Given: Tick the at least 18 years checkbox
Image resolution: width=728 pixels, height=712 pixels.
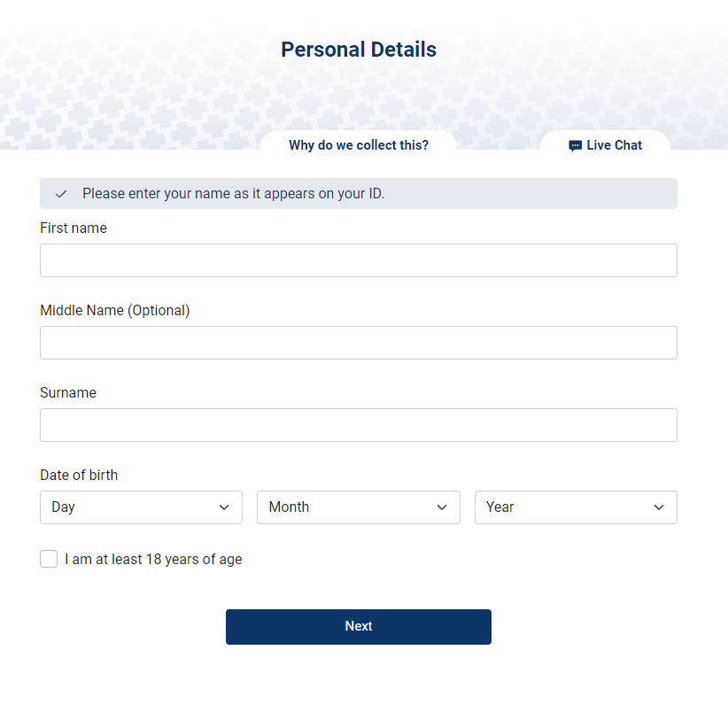Looking at the screenshot, I should coord(49,559).
